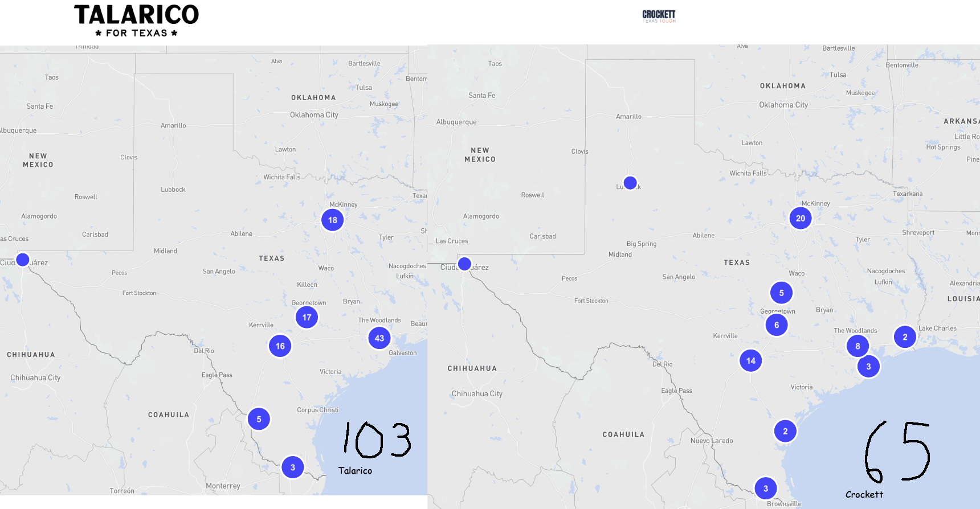Select the 6 cluster marker below Georgetown
The height and width of the screenshot is (509, 980).
tap(777, 325)
